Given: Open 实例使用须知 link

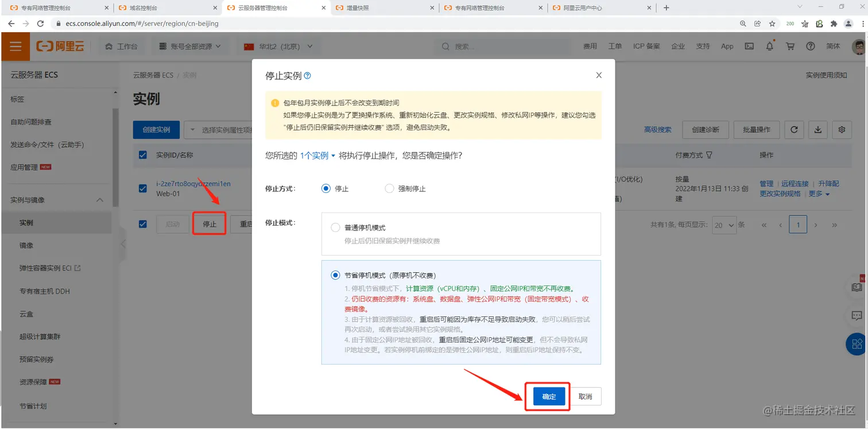Looking at the screenshot, I should pos(826,75).
